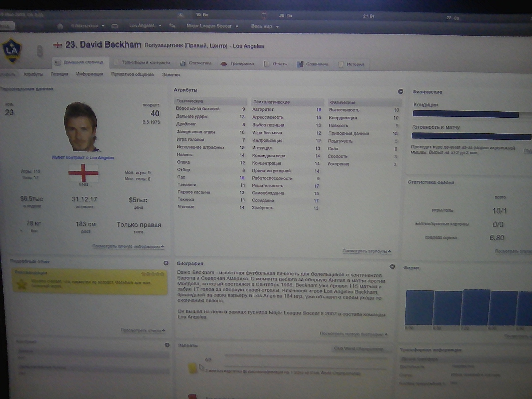Expand the Атрибуты panel options arrow

(401, 91)
